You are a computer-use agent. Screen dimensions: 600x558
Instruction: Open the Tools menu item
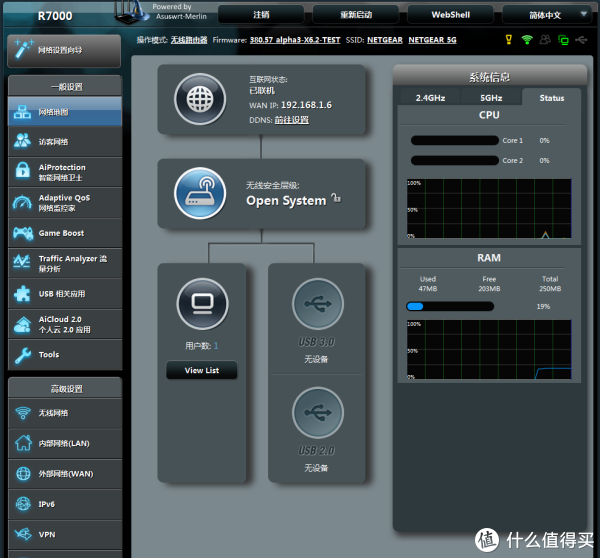(x=65, y=355)
